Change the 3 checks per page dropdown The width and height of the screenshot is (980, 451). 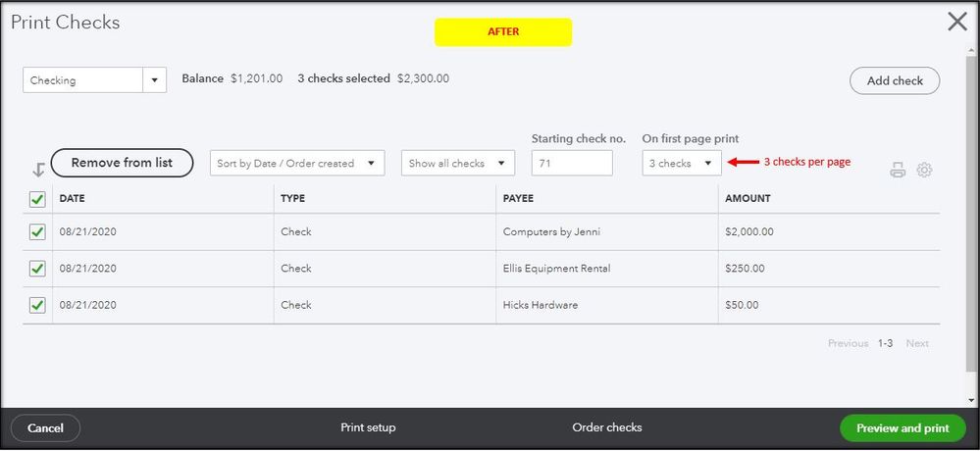point(682,164)
